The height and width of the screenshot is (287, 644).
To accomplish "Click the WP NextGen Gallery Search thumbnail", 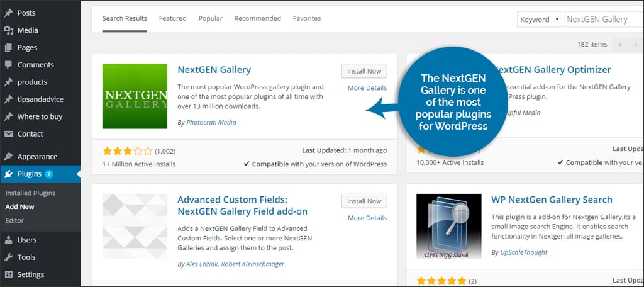I will tap(448, 226).
